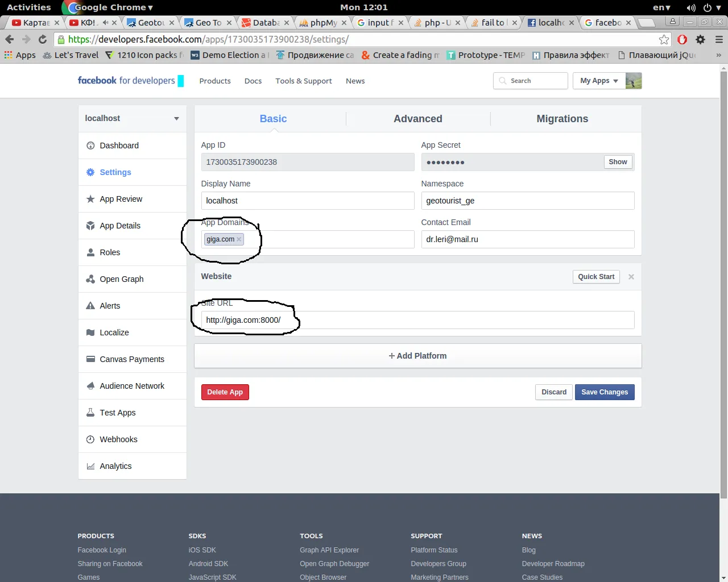Click the Save Changes button
Viewport: 728px width, 582px height.
[605, 392]
